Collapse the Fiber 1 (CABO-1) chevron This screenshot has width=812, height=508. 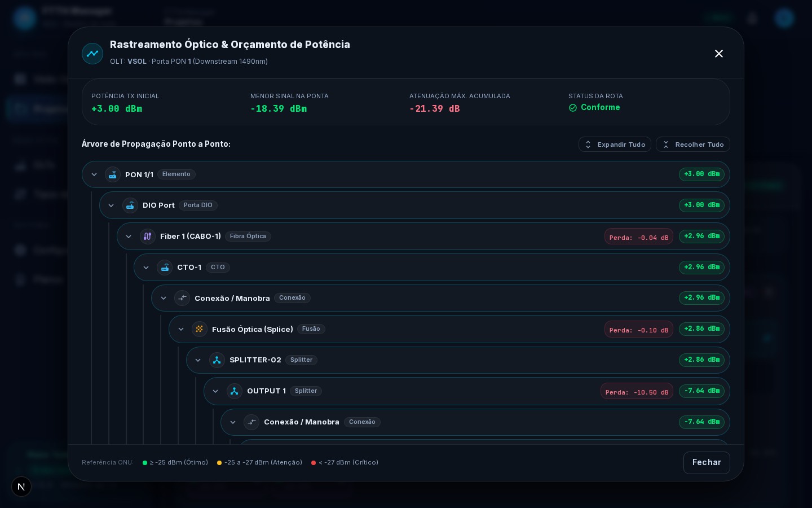[x=129, y=237]
